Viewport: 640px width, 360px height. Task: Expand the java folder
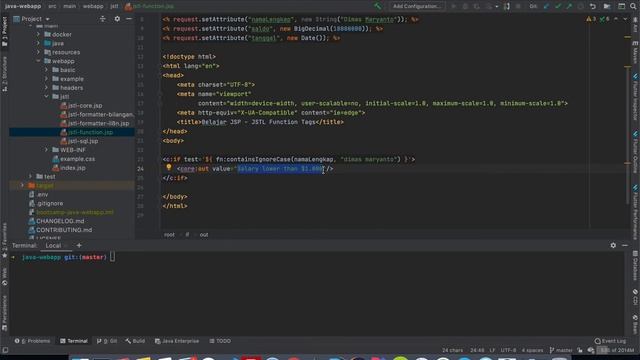(x=38, y=43)
